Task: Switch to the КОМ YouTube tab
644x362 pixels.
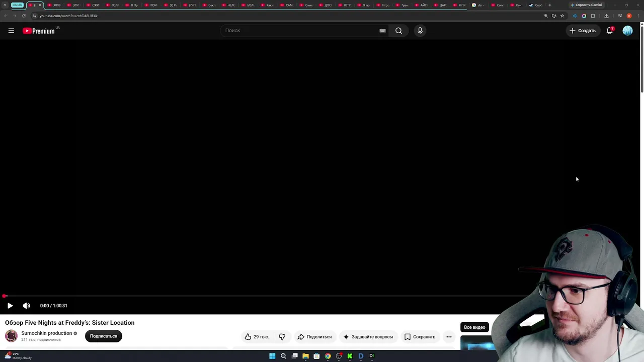Action: 151,5
